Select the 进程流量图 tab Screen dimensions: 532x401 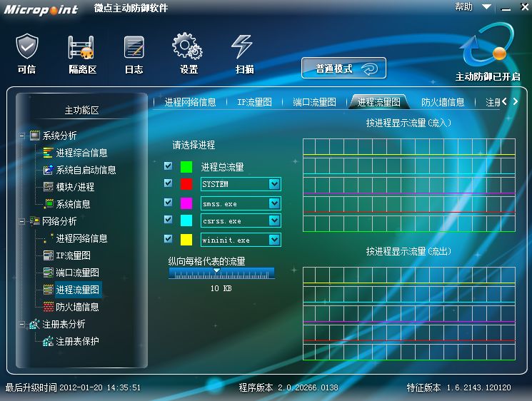click(378, 102)
